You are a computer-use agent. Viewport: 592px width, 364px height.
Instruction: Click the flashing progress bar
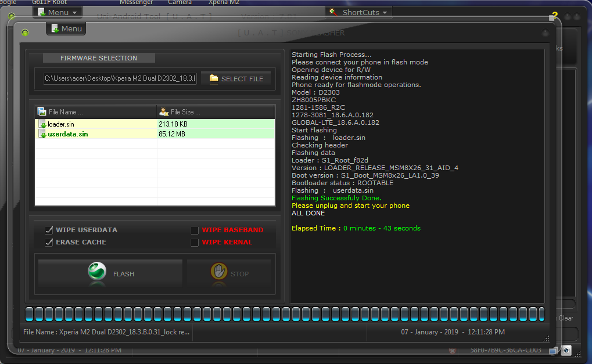click(x=285, y=314)
